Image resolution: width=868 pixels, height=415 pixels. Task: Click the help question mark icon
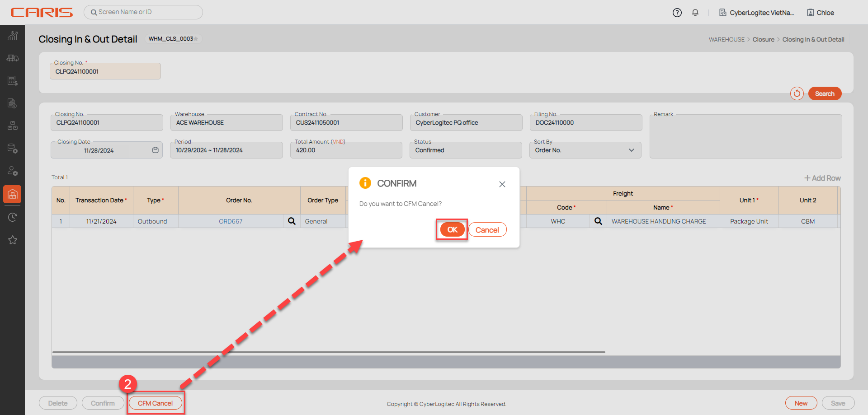click(677, 13)
